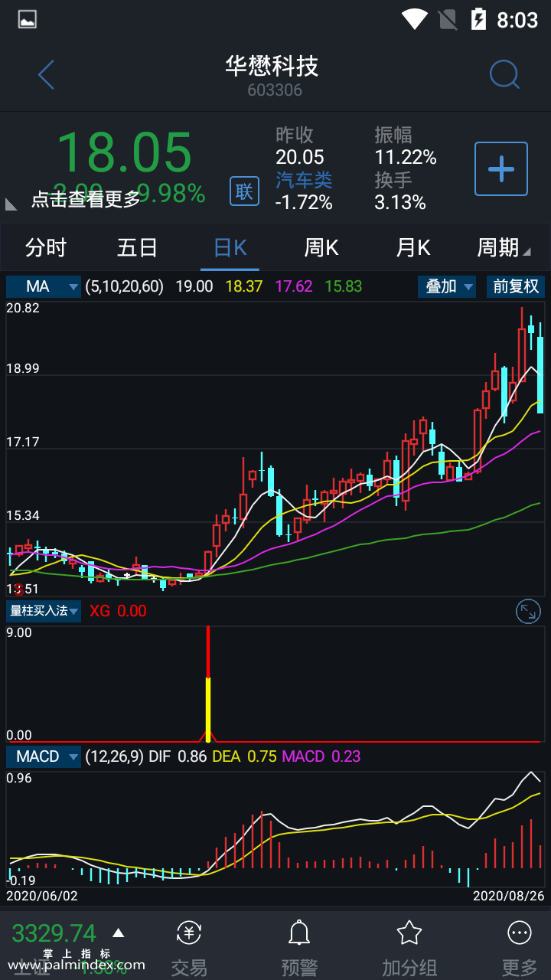Open the 更多 three-dots icon
This screenshot has width=551, height=980.
click(520, 933)
